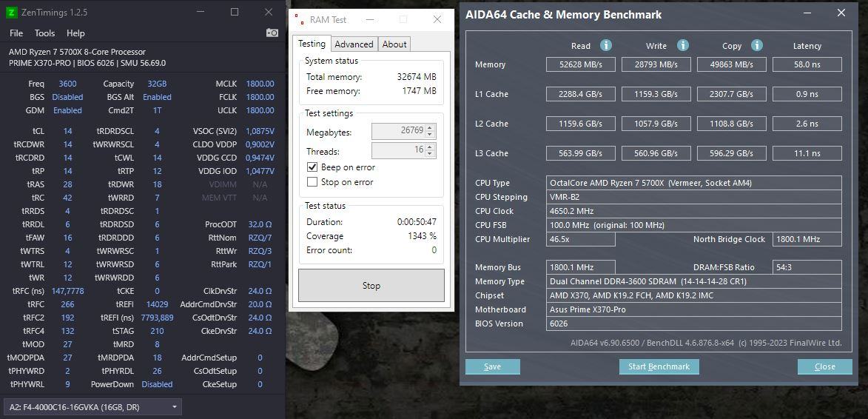Show info about Copy benchmark column
868x419 pixels.
757,45
